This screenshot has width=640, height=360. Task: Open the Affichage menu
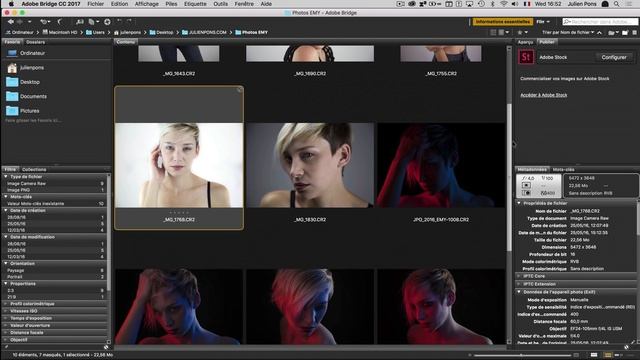click(x=147, y=4)
